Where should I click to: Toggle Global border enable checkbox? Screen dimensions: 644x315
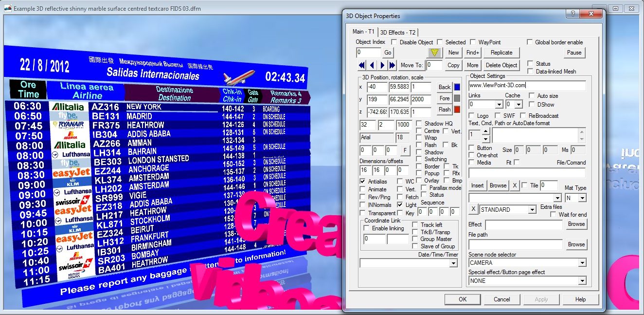point(530,42)
